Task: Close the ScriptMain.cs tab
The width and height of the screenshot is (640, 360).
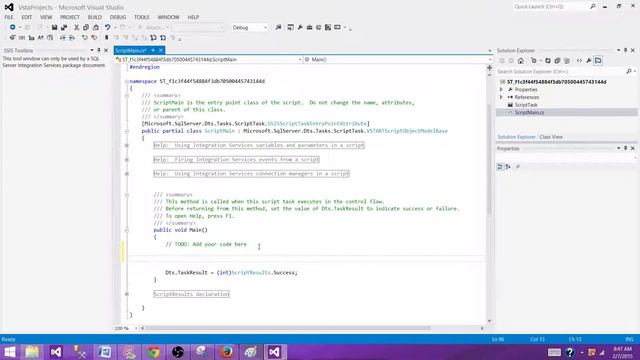Action: click(x=161, y=50)
